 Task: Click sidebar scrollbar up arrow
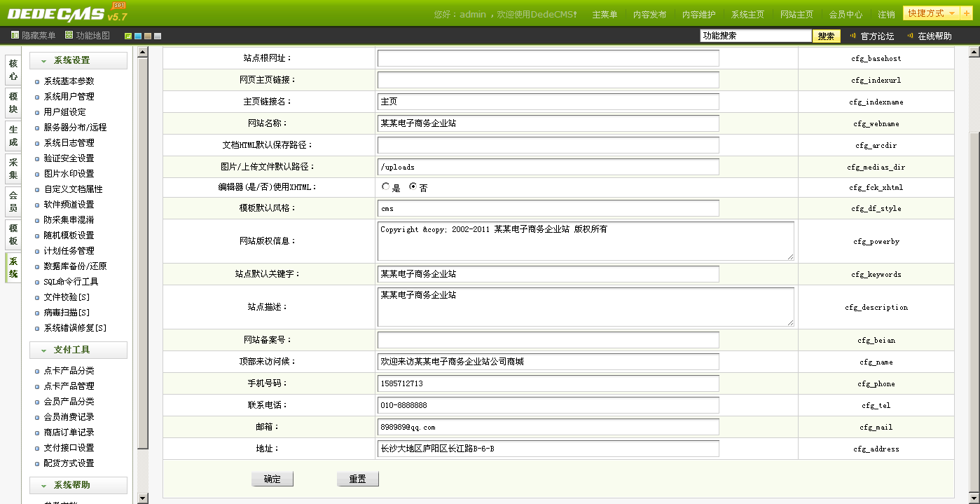[143, 52]
